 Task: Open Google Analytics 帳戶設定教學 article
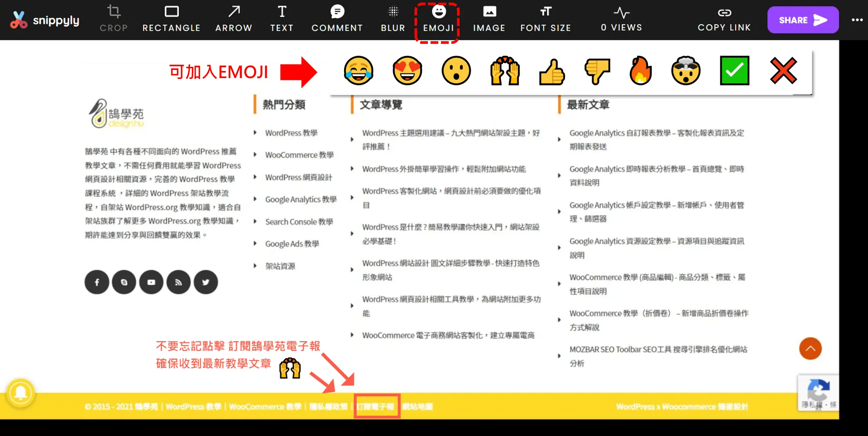(657, 212)
